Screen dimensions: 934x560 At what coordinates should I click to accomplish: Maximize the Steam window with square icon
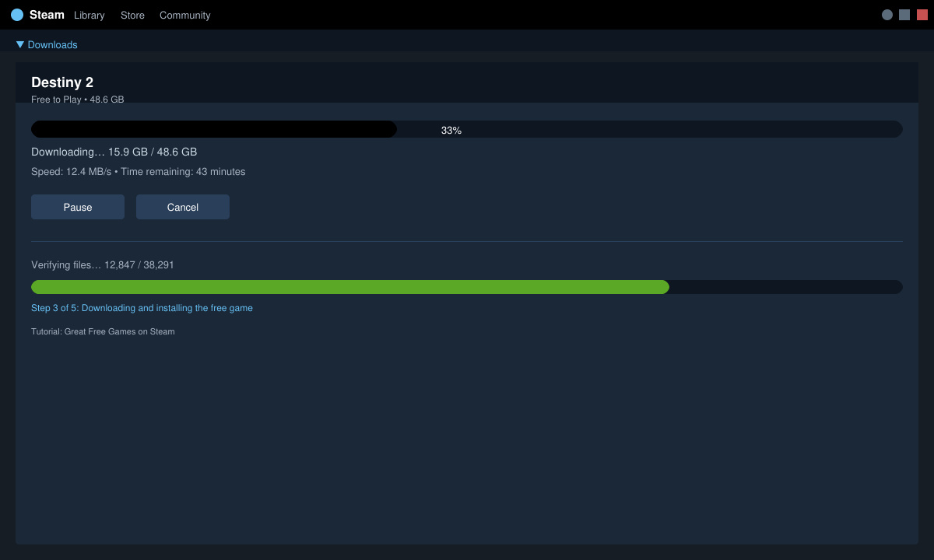(x=904, y=15)
